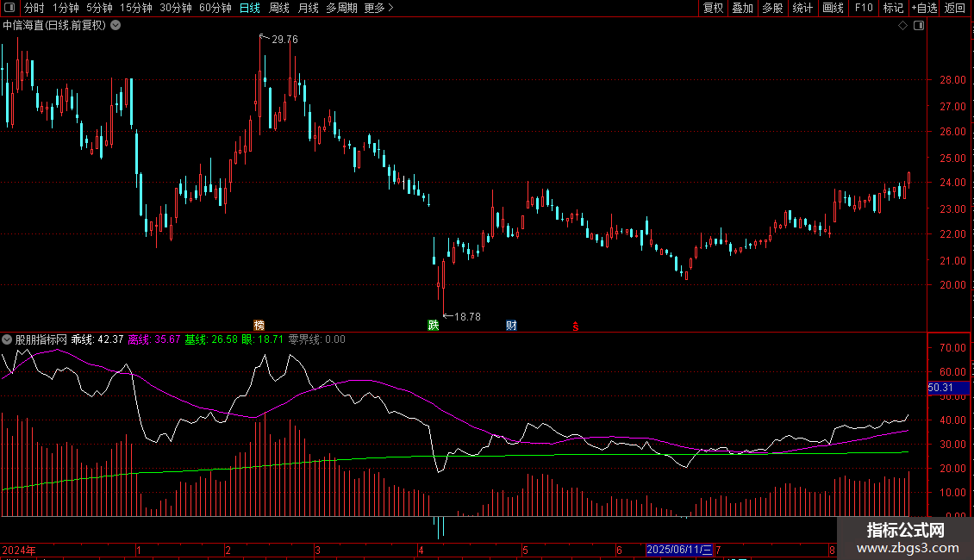
Task: Click the 28.00 price axis label
Action: tap(952, 79)
